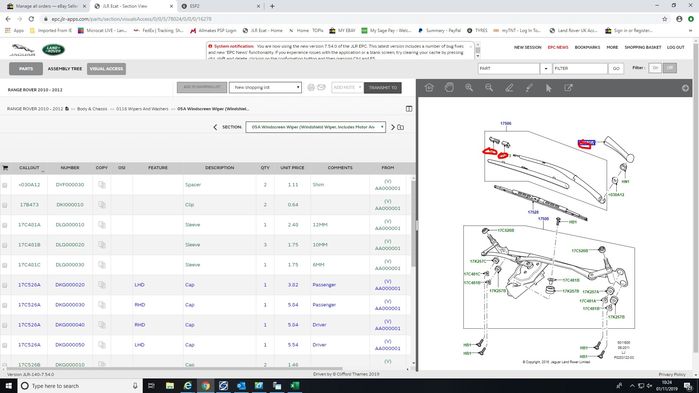This screenshot has height=393, width=699.
Task: Open diagram in new window icon
Action: (x=568, y=88)
